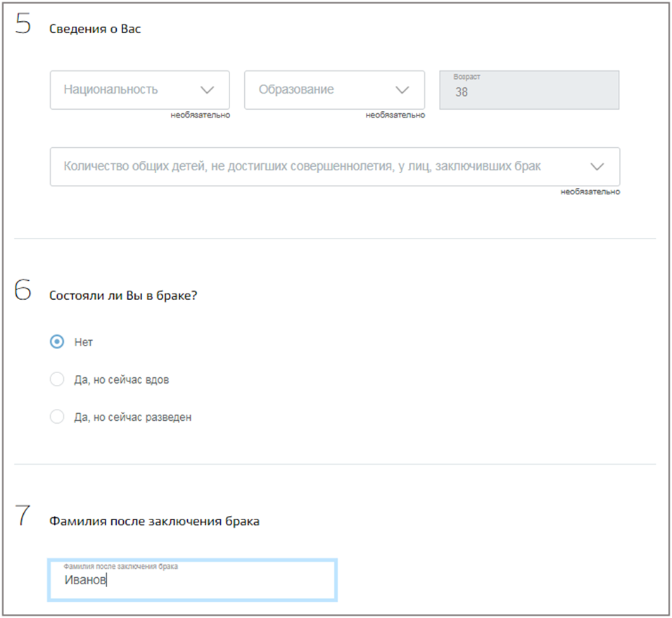Open the Образование dropdown
Image resolution: width=672 pixels, height=618 pixels.
pos(334,90)
